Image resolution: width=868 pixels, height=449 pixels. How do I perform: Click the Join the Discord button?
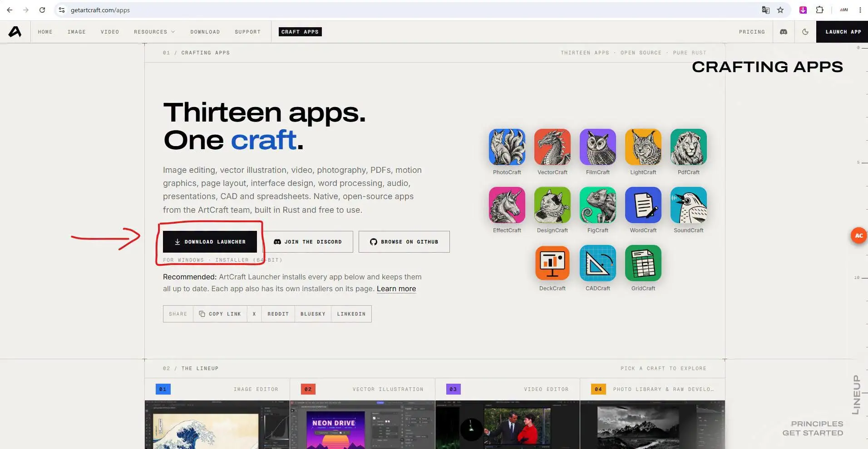coord(307,242)
